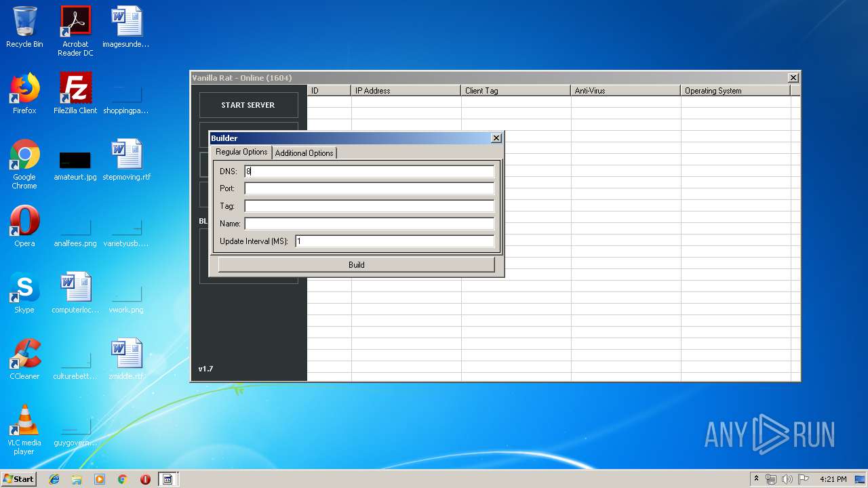Sort by IP Address column header
The height and width of the screenshot is (488, 868).
406,90
